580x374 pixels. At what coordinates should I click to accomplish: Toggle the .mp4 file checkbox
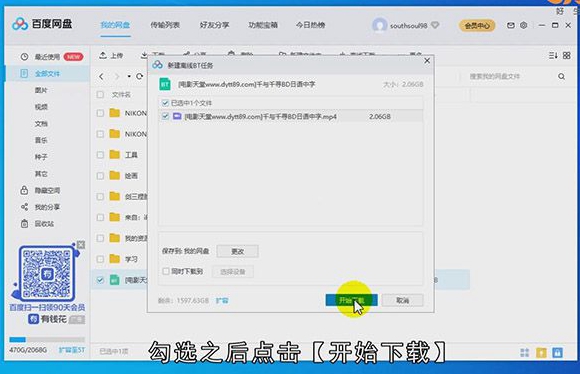point(165,116)
